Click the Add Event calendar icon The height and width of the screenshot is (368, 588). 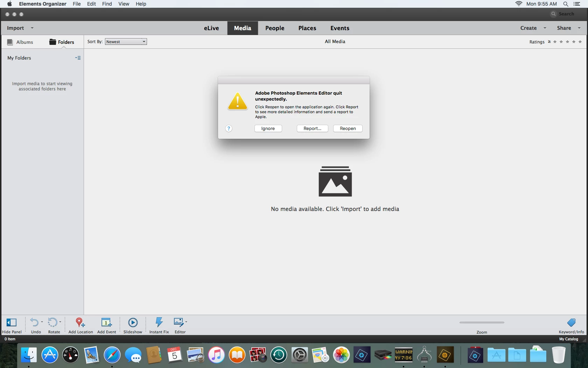106,322
